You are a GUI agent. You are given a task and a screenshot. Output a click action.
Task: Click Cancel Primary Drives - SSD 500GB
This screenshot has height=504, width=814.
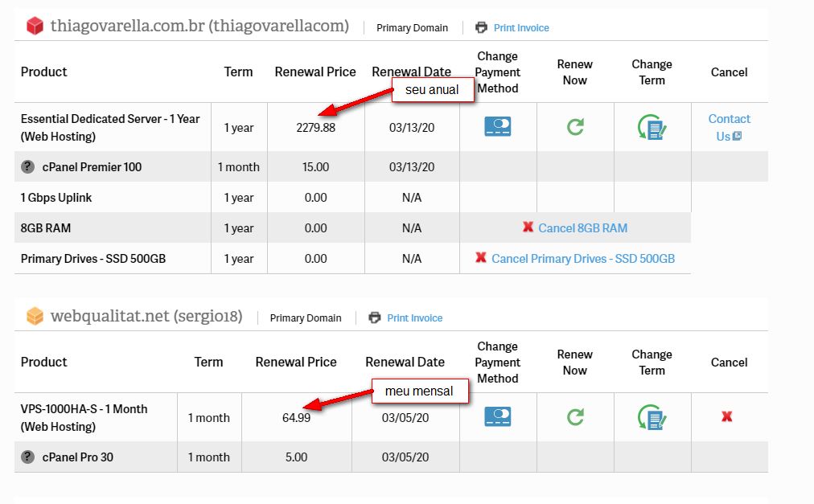coord(582,259)
